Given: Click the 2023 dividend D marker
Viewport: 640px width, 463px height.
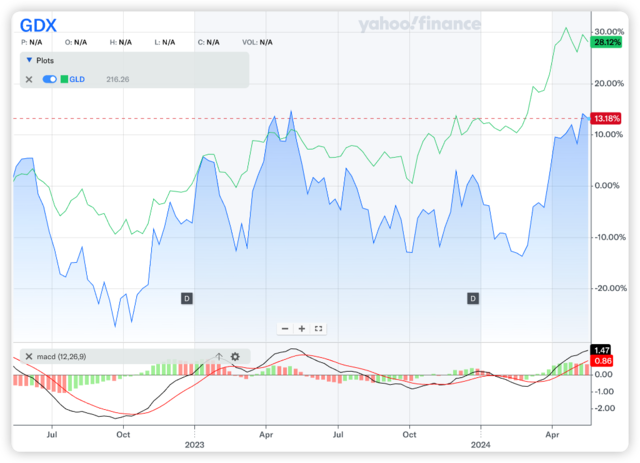Looking at the screenshot, I should tap(187, 298).
